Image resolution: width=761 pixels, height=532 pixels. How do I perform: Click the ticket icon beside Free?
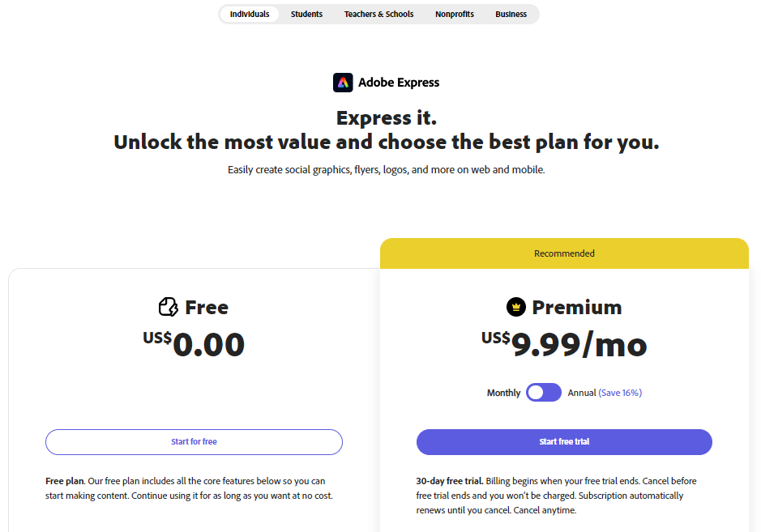(167, 307)
